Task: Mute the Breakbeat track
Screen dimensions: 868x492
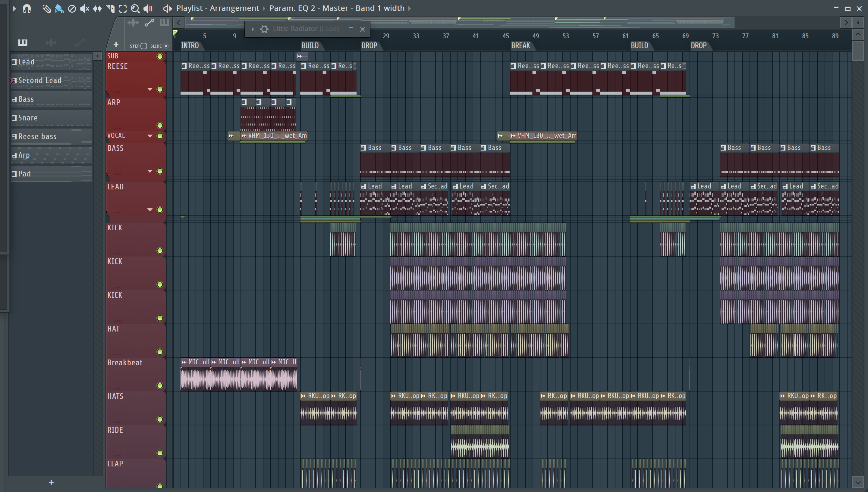Action: point(160,385)
